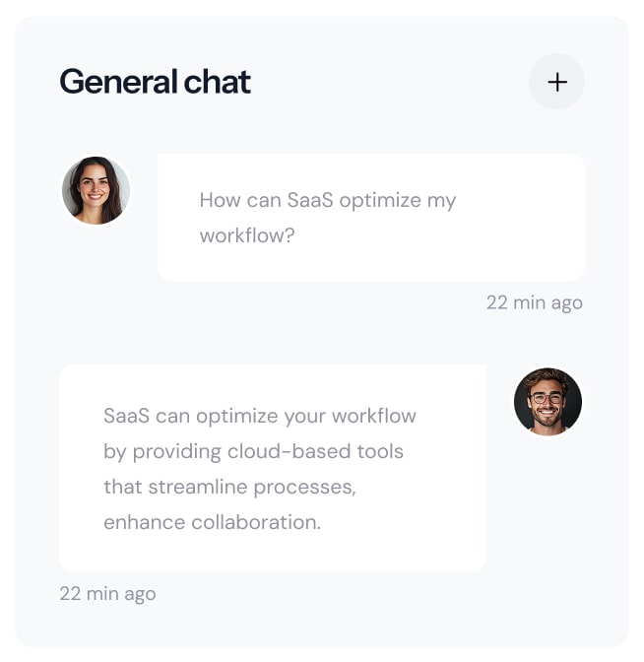Click 'optimize my' in the question
This screenshot has height=662, width=644.
pos(397,201)
